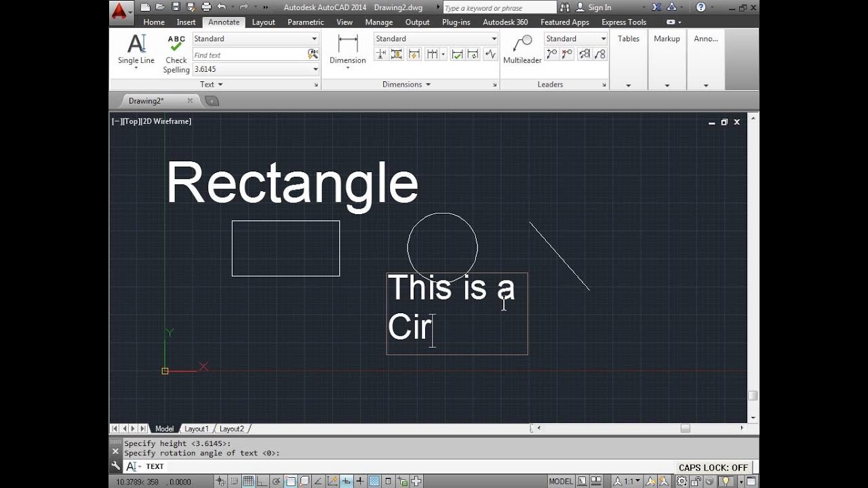
Task: Close the Drawing2* file tab
Action: coord(190,101)
